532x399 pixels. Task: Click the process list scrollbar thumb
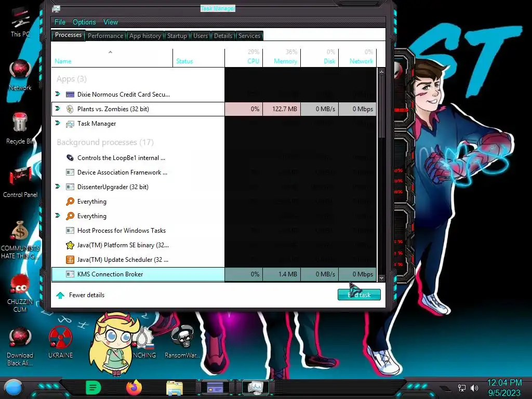pos(381,107)
